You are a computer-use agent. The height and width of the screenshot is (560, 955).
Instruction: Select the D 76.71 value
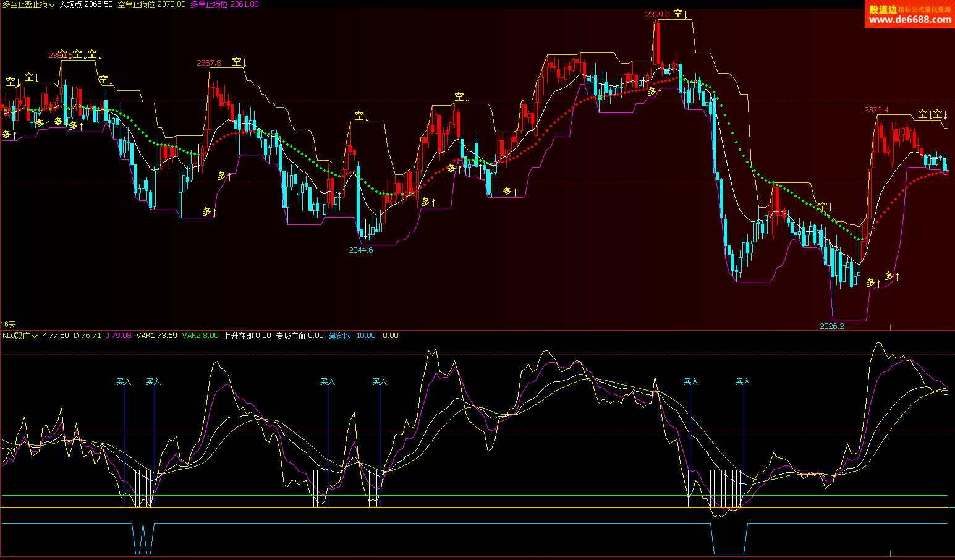[x=87, y=336]
